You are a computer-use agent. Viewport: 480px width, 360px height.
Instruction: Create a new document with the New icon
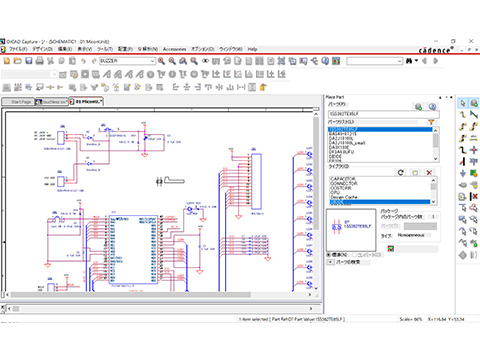click(x=7, y=61)
